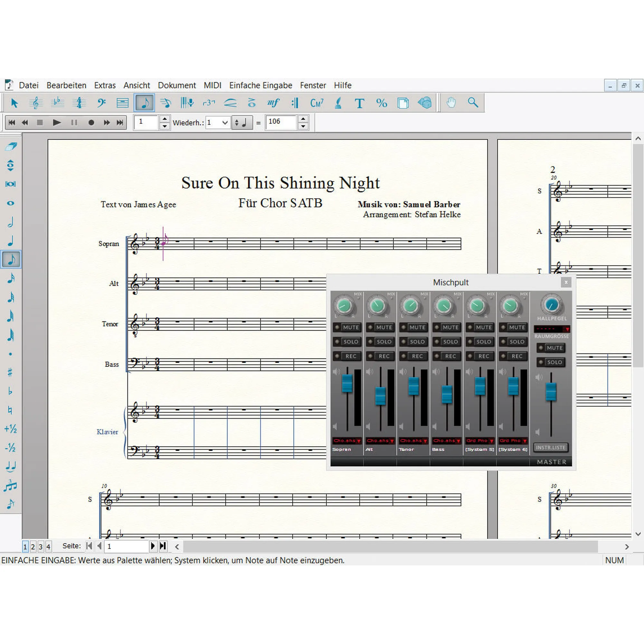
Task: Open the Datei menu
Action: [x=29, y=85]
